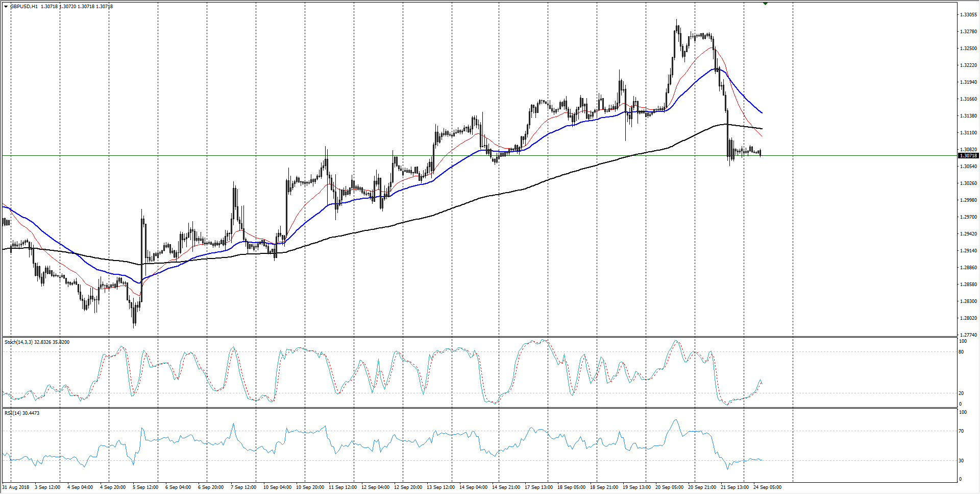
Task: Click the RSI scale value 30
Action: click(x=962, y=460)
